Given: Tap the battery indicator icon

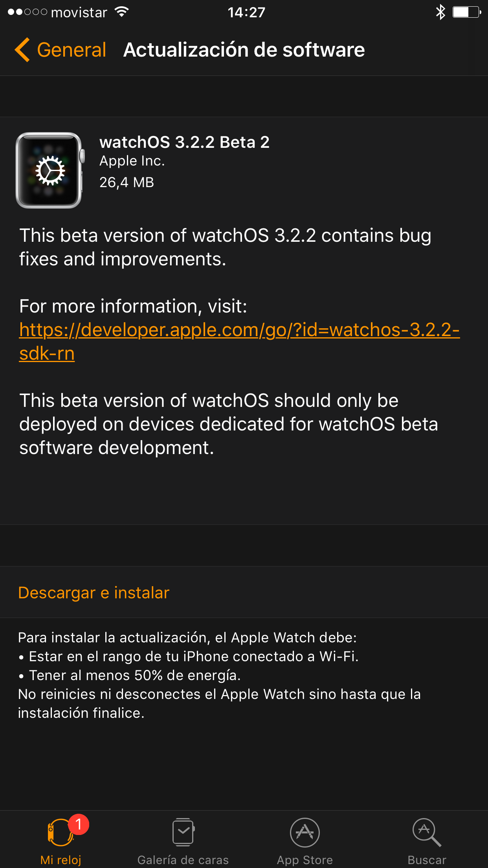Looking at the screenshot, I should (x=466, y=12).
